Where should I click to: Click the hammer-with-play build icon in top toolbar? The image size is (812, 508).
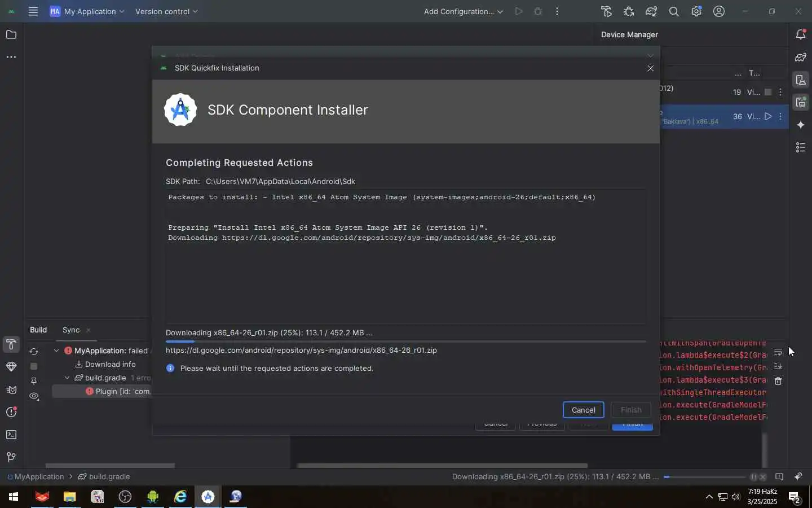point(607,11)
